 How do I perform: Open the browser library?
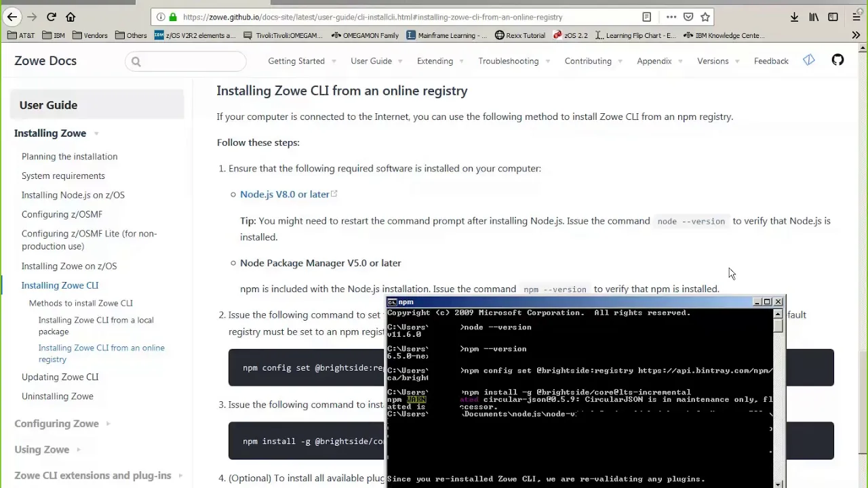pos(814,17)
